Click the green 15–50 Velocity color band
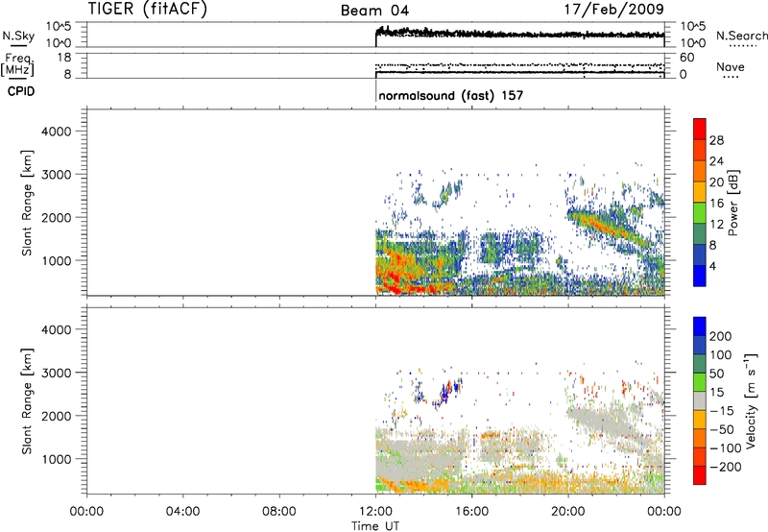 point(700,382)
